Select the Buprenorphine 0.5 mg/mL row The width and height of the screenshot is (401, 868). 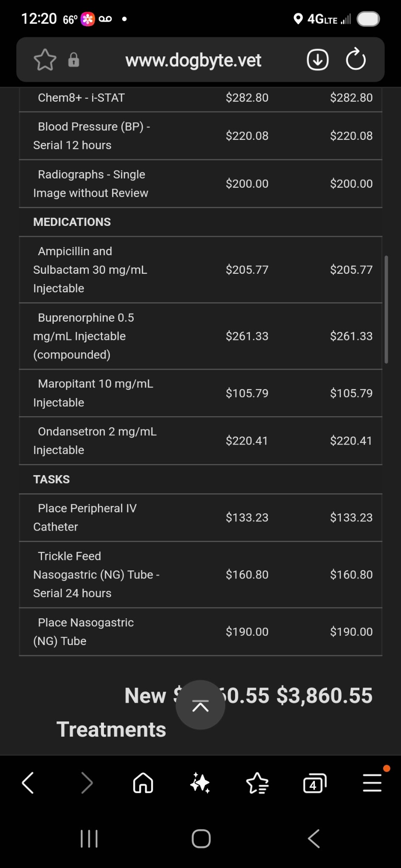201,336
